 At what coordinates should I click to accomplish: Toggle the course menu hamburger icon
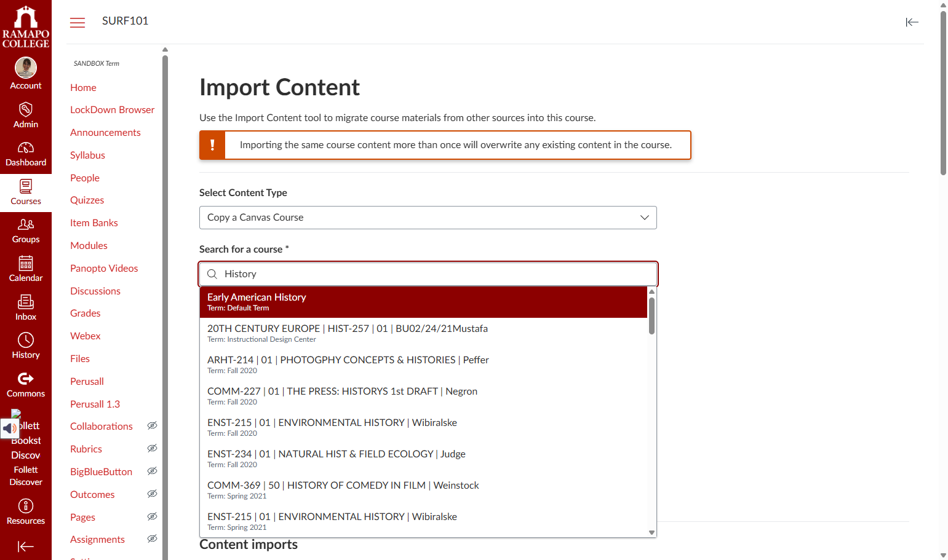click(78, 23)
